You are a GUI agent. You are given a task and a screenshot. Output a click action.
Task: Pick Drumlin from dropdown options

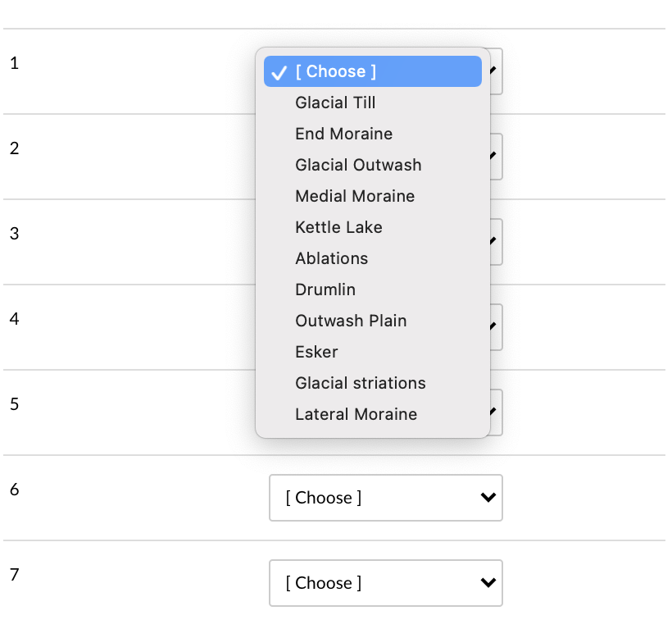[x=325, y=289]
